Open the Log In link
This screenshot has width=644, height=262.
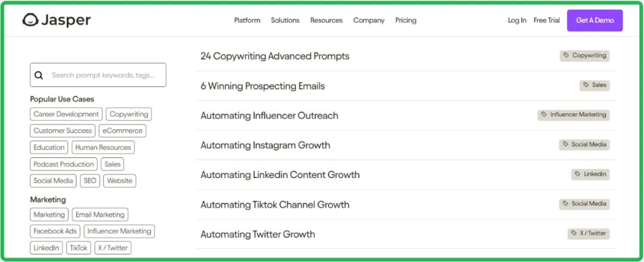coord(517,20)
